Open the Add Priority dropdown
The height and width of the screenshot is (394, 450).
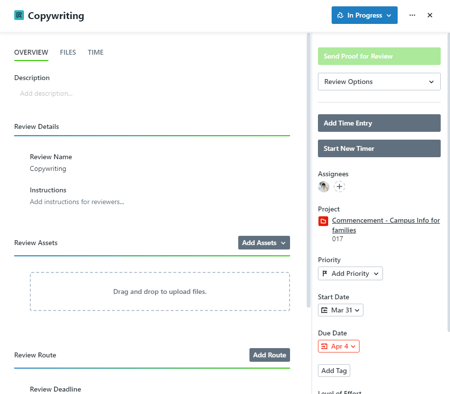(x=350, y=274)
